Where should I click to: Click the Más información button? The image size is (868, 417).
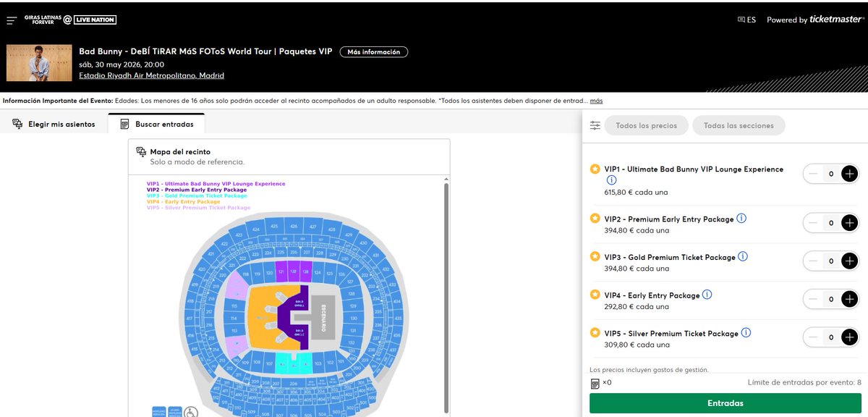(x=374, y=52)
